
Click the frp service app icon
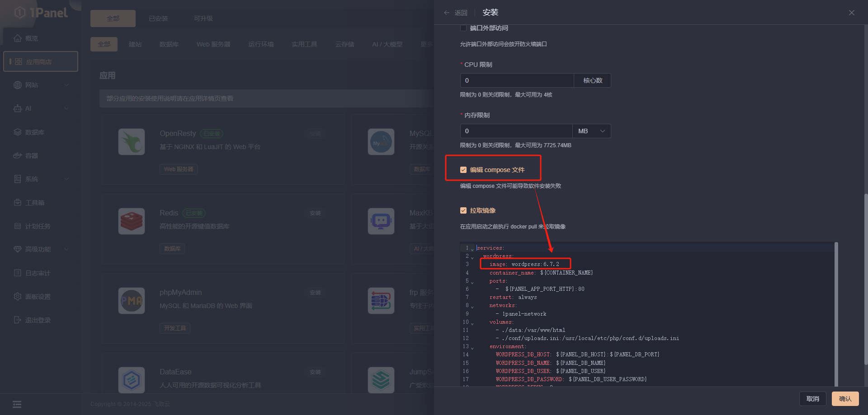[381, 301]
